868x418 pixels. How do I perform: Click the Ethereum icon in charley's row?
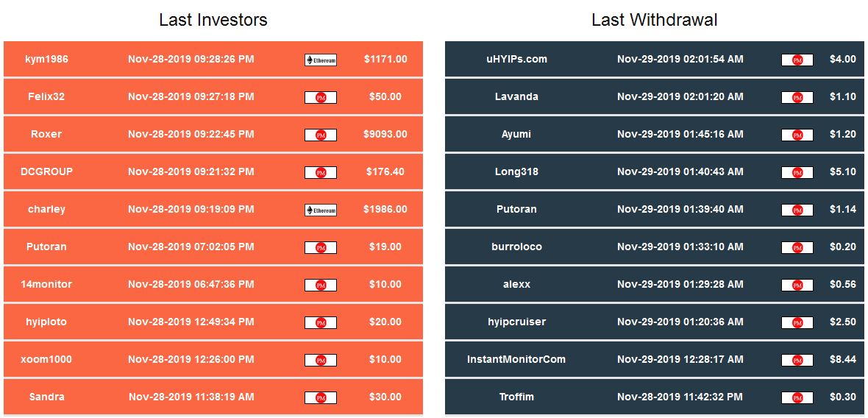[321, 210]
